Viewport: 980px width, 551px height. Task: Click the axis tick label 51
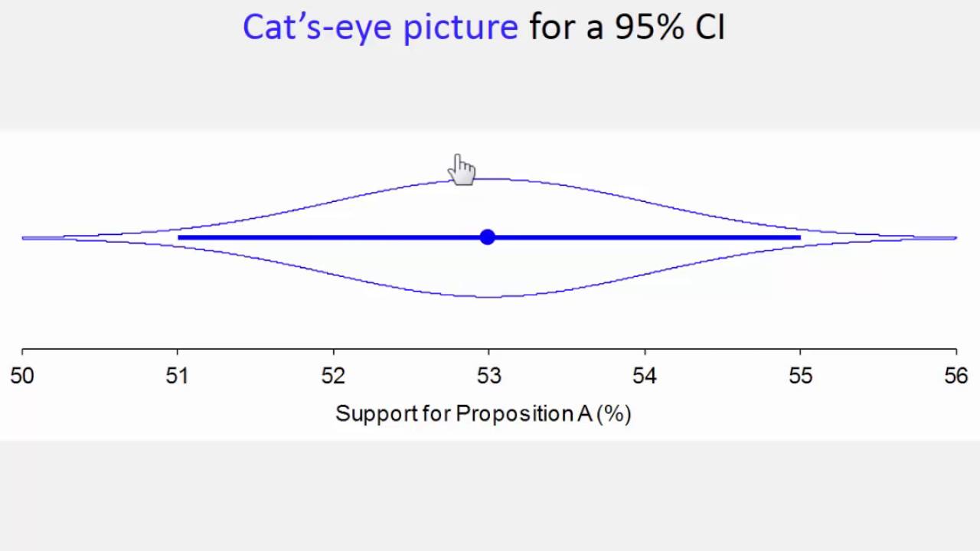pos(178,376)
